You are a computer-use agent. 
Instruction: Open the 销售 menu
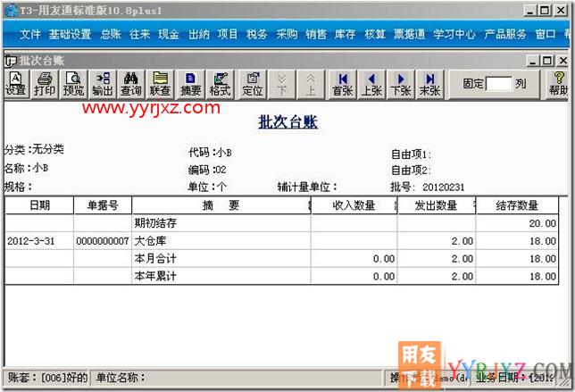click(x=316, y=34)
